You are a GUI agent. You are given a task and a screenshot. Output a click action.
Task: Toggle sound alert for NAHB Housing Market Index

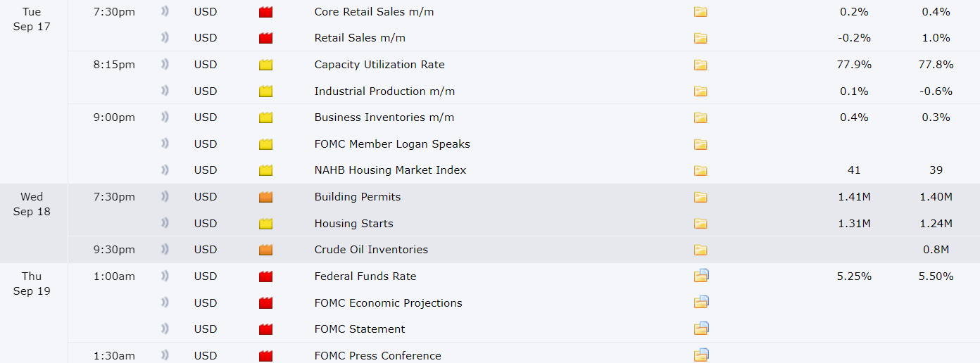(165, 170)
